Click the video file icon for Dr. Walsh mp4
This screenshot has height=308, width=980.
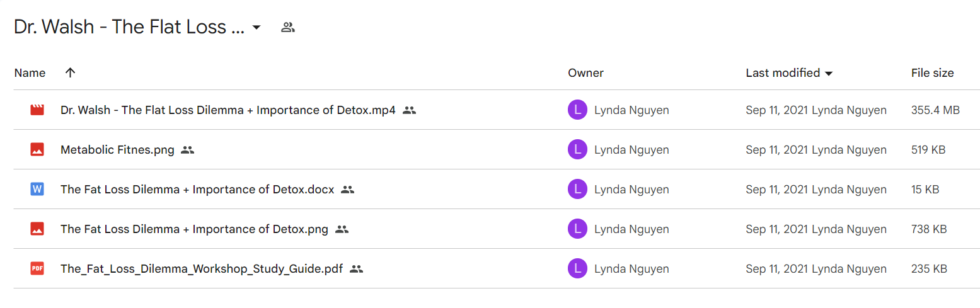click(37, 110)
